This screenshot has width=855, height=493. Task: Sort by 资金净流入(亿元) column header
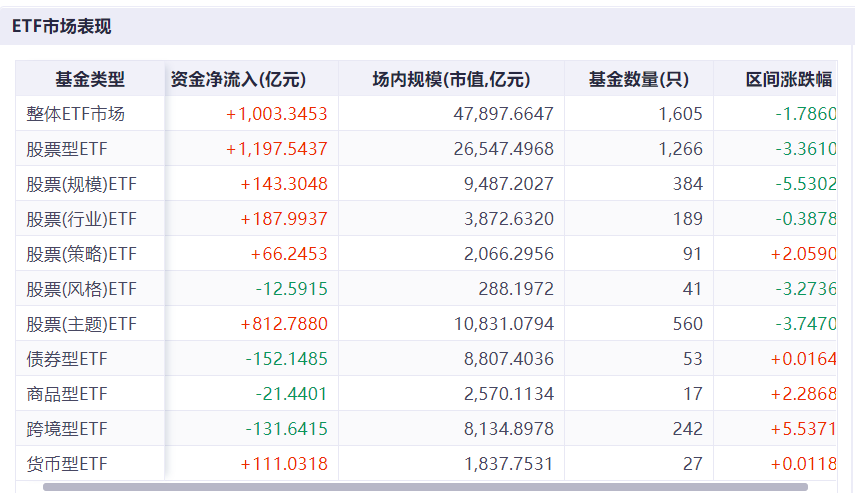pos(238,80)
